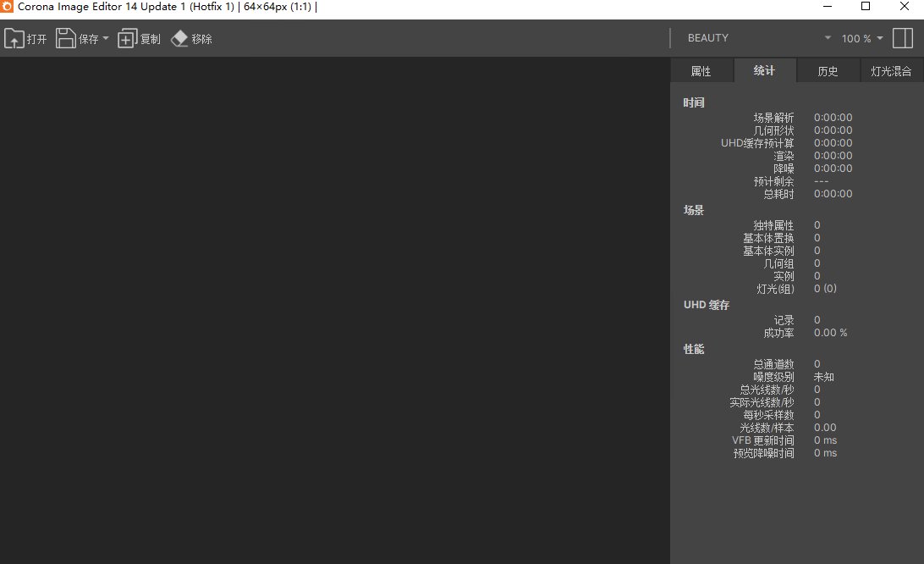Switch to the 灯光混合 tab

(x=892, y=71)
